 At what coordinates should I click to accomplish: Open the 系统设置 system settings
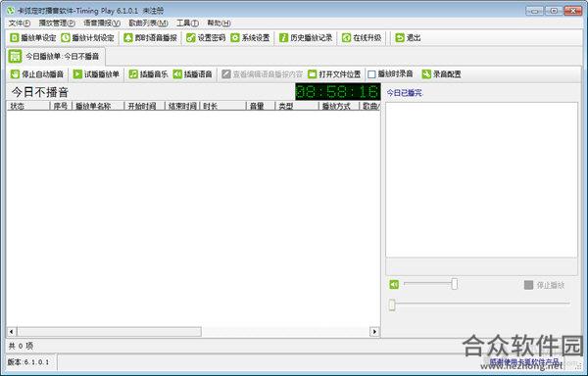tap(250, 38)
